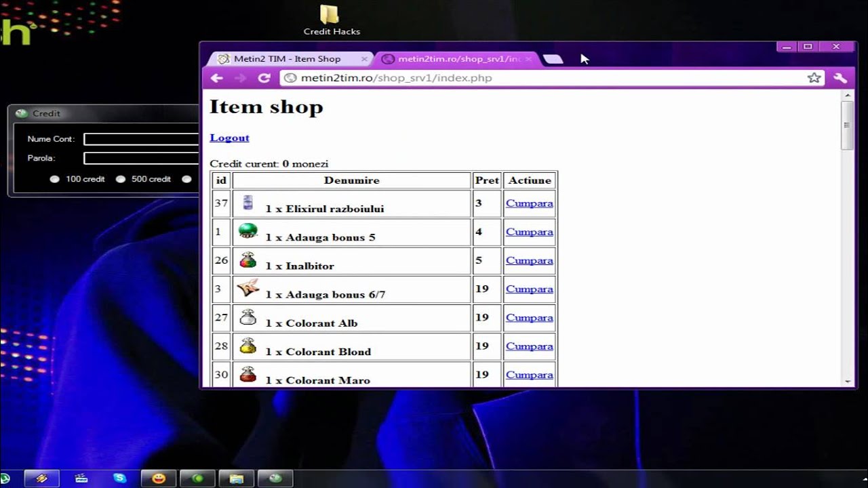Focus the Parola field in Credit window

(141, 158)
